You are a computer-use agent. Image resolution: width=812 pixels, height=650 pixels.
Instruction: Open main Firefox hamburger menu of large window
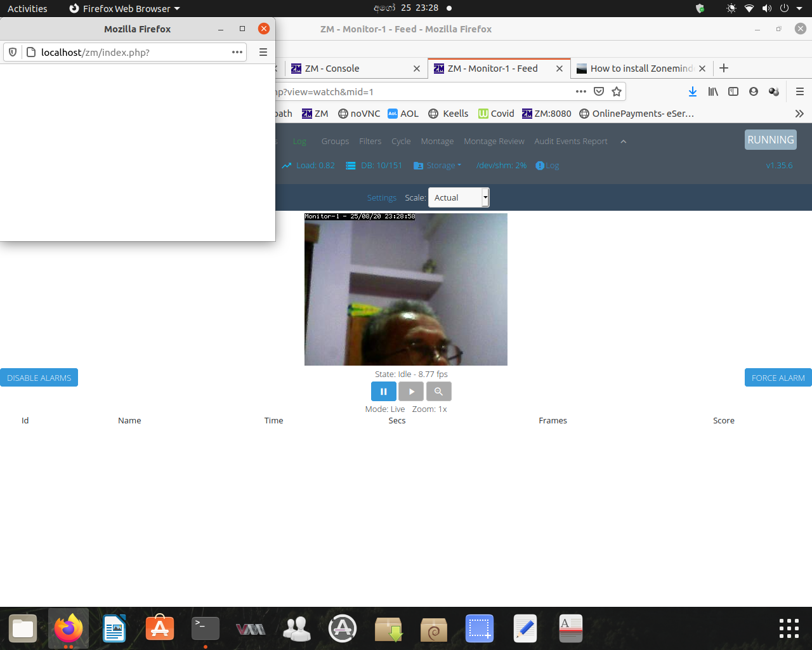point(800,91)
